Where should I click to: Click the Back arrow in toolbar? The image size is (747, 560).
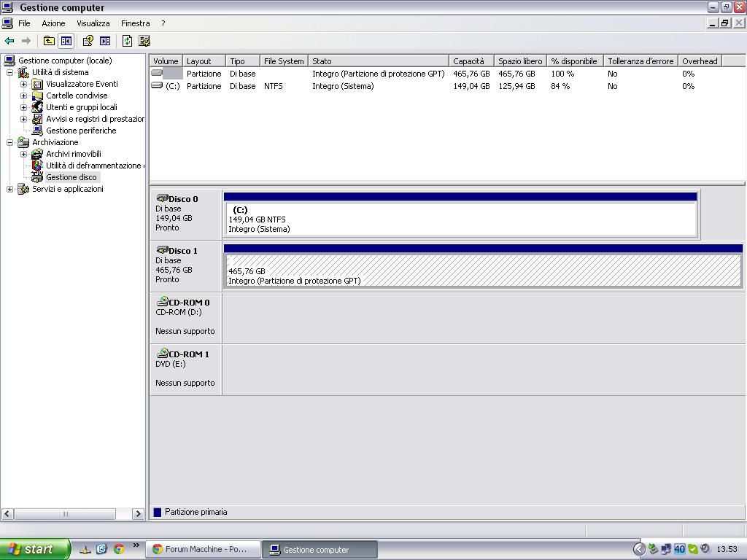pos(9,41)
